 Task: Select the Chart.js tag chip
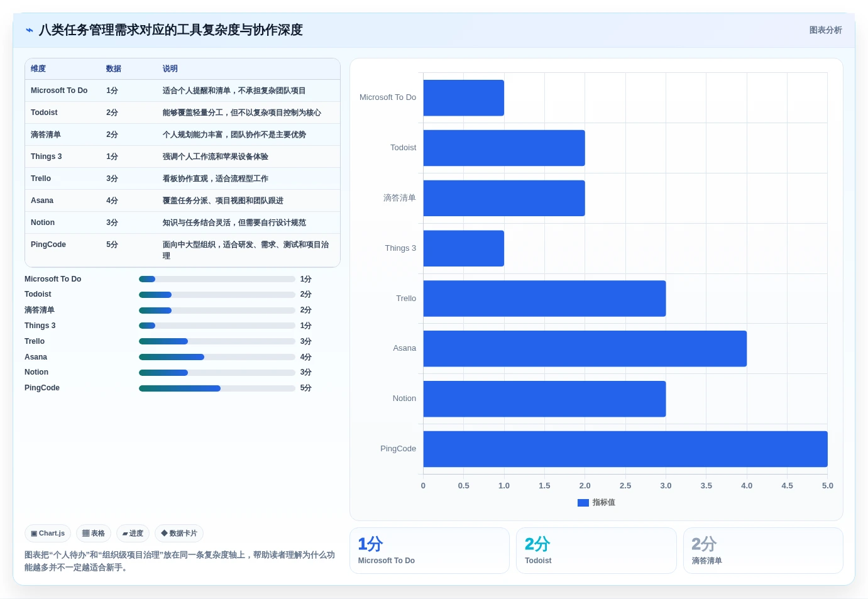48,534
